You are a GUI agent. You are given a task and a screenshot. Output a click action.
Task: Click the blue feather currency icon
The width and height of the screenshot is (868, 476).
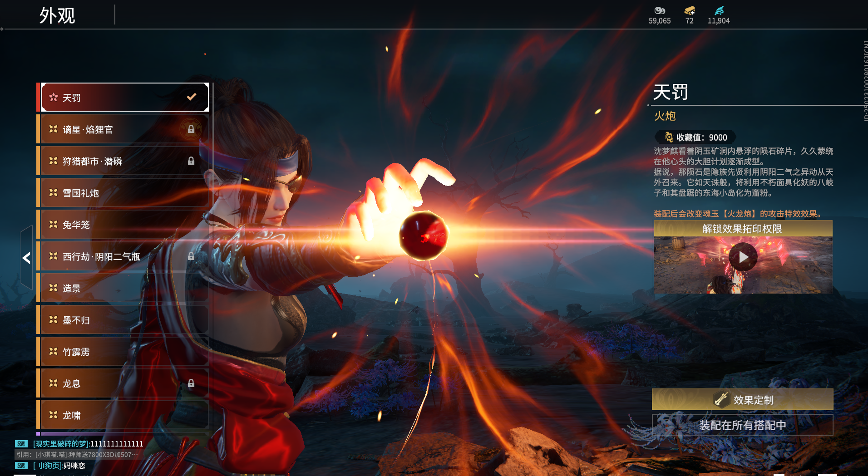(x=719, y=10)
